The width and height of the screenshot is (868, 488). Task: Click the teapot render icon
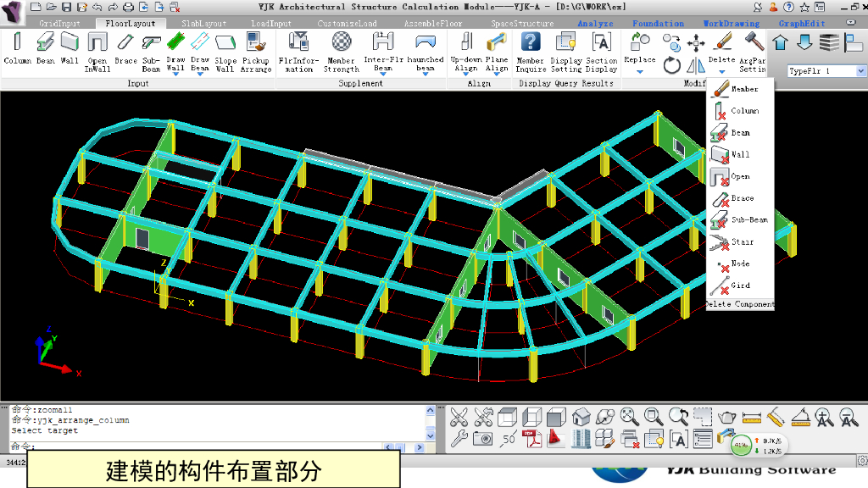tap(727, 417)
